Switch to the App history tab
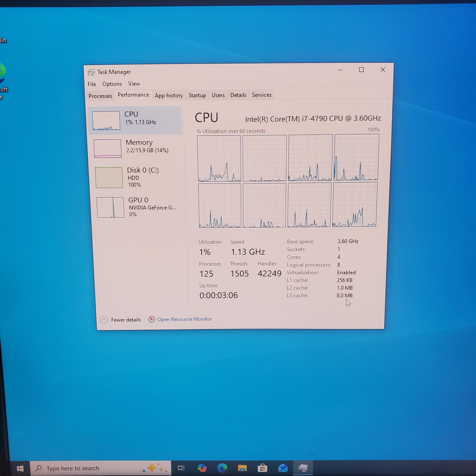Screen dimensions: 476x476 coord(169,95)
